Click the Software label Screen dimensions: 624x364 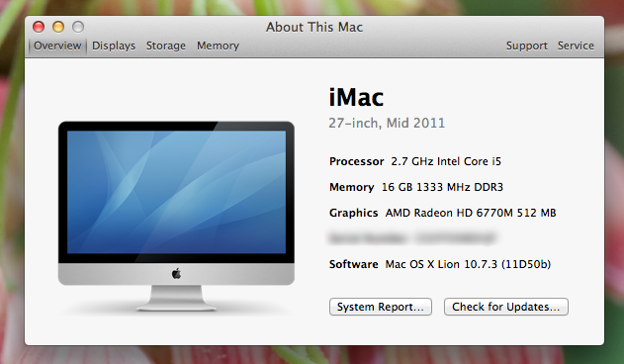click(353, 264)
